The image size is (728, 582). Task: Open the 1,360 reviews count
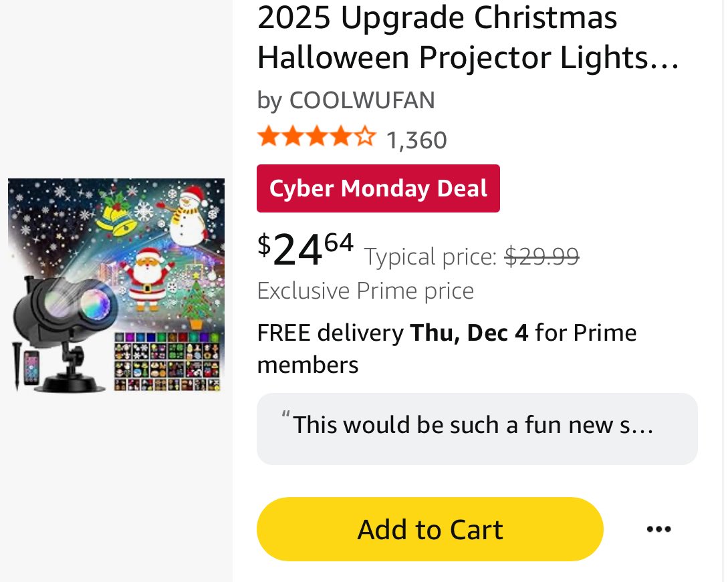click(x=416, y=140)
